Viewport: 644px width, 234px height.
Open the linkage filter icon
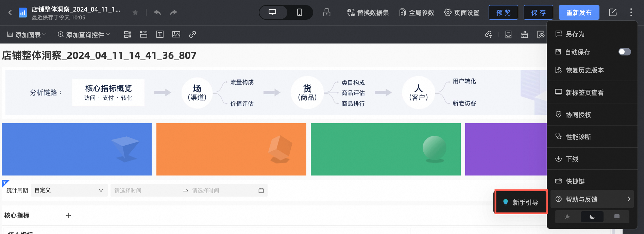pos(489,34)
